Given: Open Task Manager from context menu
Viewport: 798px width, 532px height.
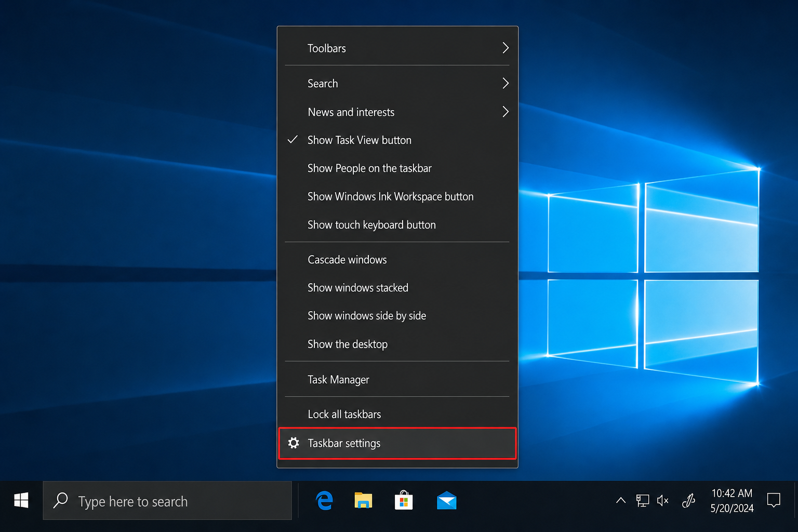Looking at the screenshot, I should coord(397,379).
